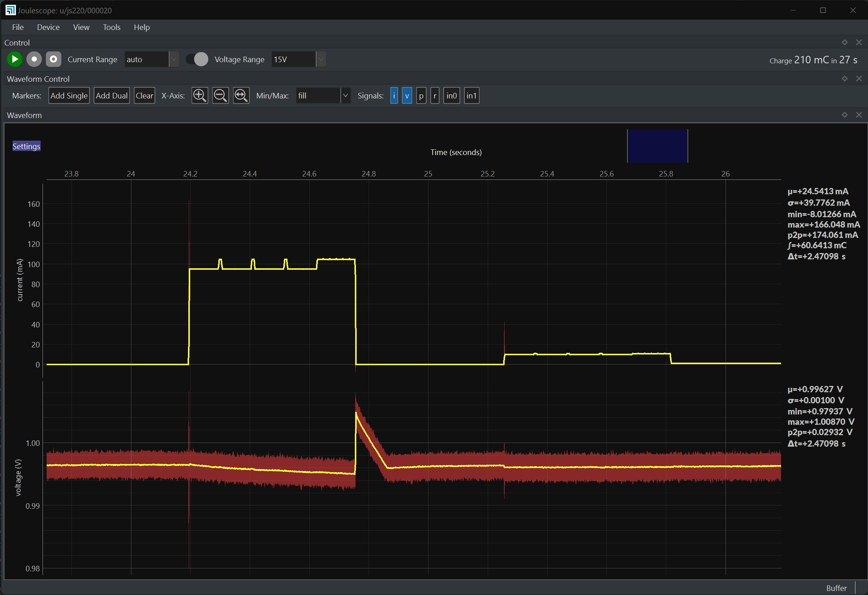The width and height of the screenshot is (868, 595).
Task: Float the Waveform panel with the diamond icon
Action: coord(844,115)
